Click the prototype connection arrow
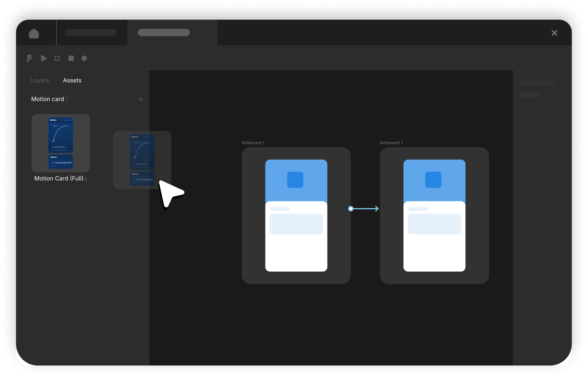Screen dimensions: 588x378 pos(366,209)
